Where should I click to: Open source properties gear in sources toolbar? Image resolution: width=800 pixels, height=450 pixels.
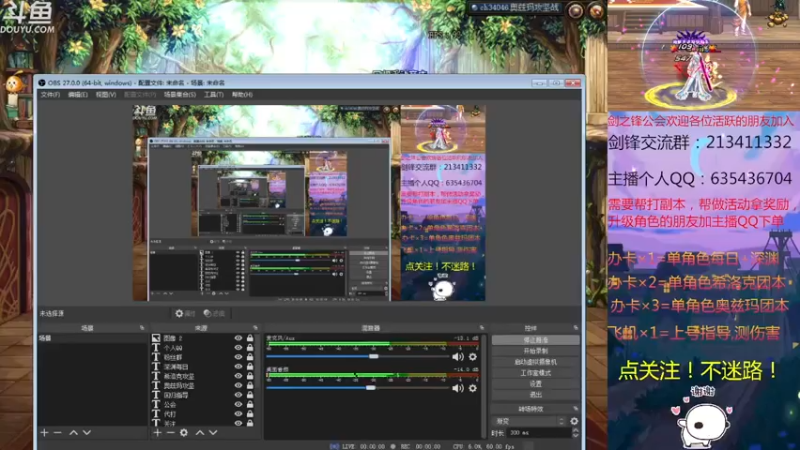(x=184, y=433)
